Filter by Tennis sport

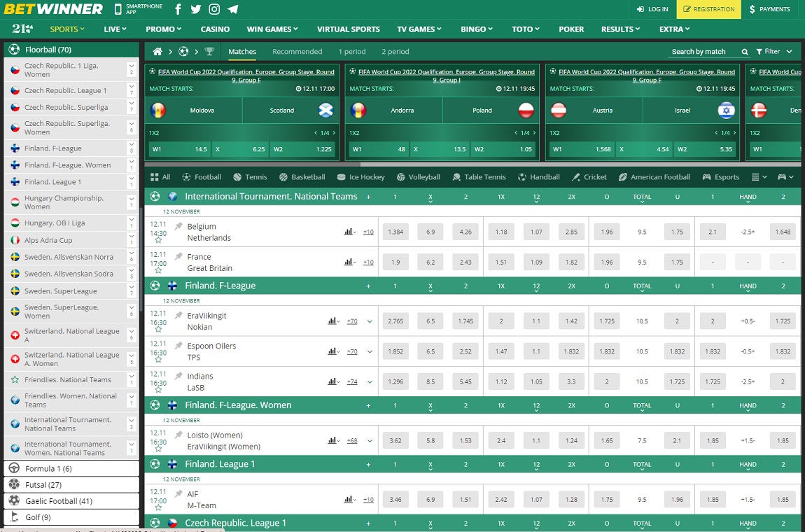coord(250,177)
